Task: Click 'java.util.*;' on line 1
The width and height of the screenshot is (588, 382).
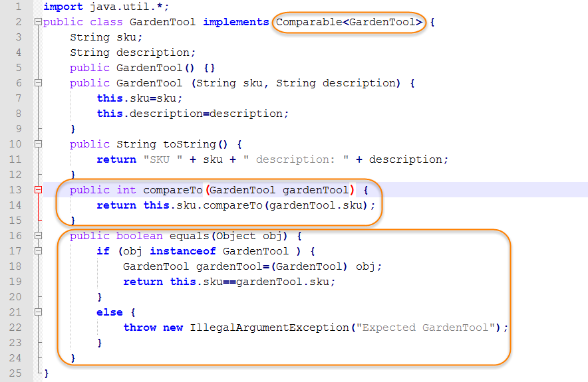Action: pos(130,7)
